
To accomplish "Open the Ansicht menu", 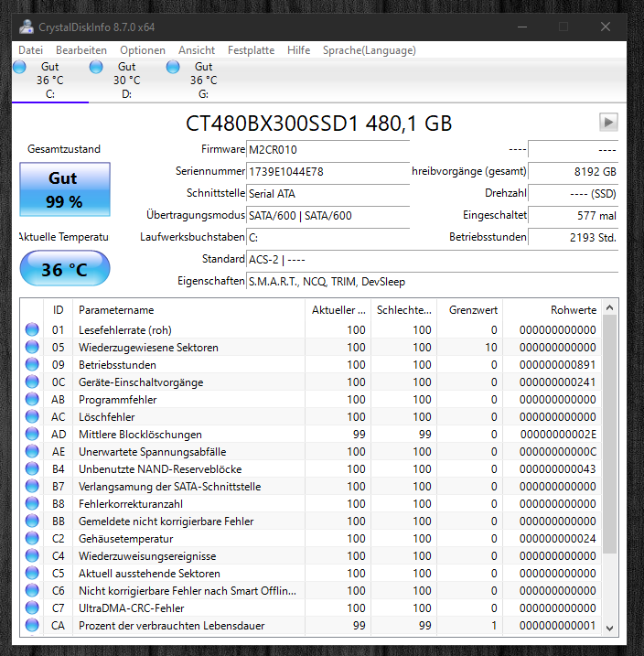I will 197,50.
